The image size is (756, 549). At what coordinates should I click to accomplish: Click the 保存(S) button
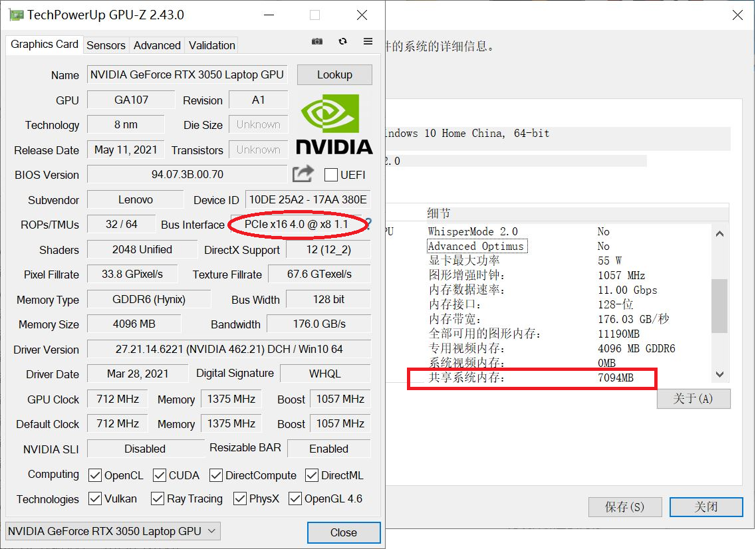(625, 507)
